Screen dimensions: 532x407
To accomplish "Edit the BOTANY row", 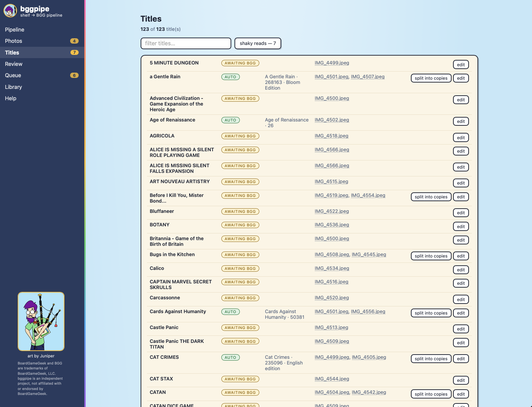I will click(461, 226).
